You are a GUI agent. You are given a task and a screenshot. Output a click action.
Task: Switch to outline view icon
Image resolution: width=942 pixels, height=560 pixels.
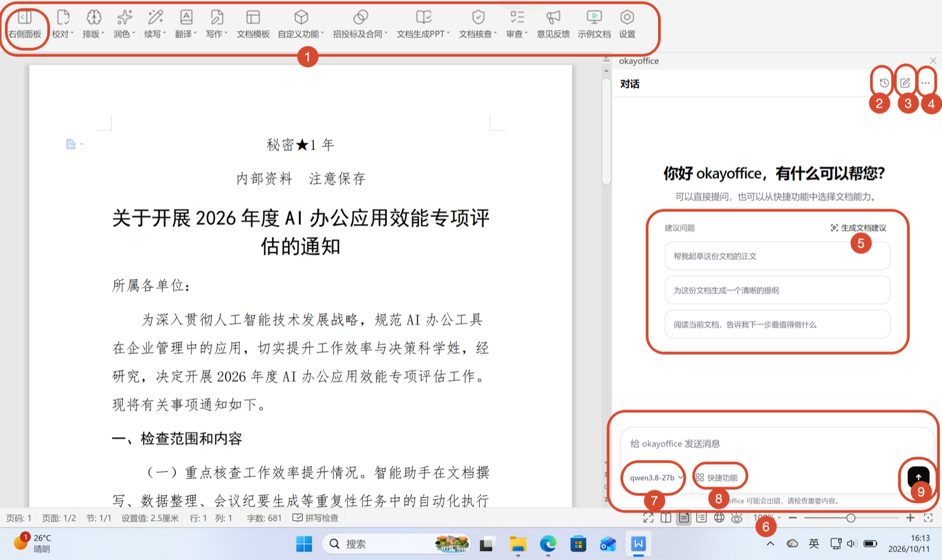coord(701,518)
